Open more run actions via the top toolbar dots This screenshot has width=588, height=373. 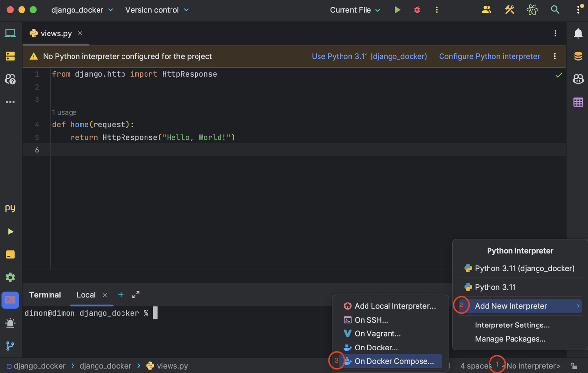tap(437, 10)
